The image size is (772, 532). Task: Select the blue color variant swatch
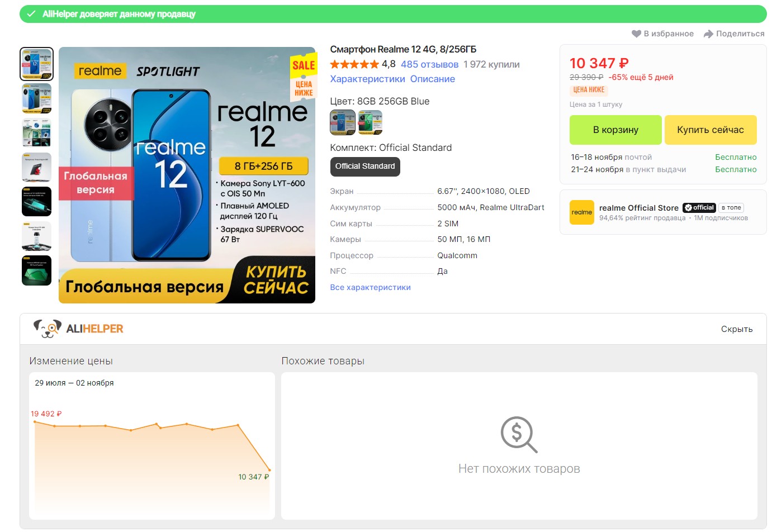[343, 122]
